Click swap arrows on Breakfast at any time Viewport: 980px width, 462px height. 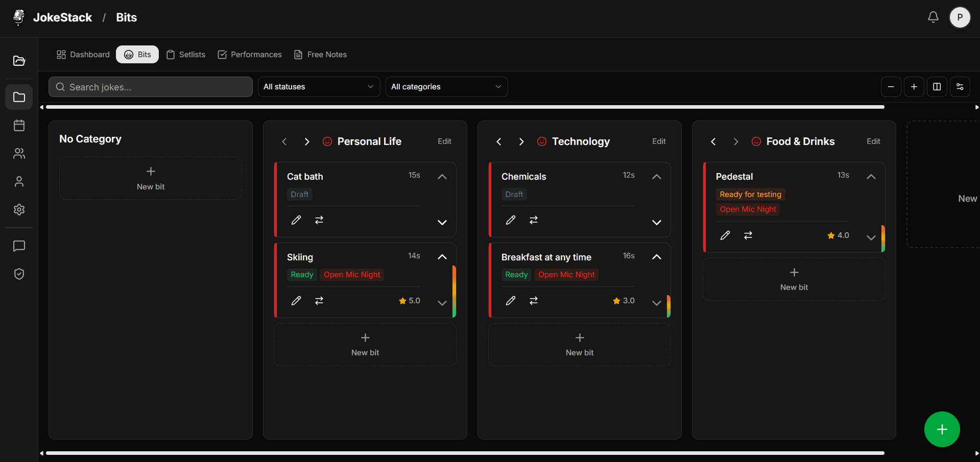click(534, 301)
